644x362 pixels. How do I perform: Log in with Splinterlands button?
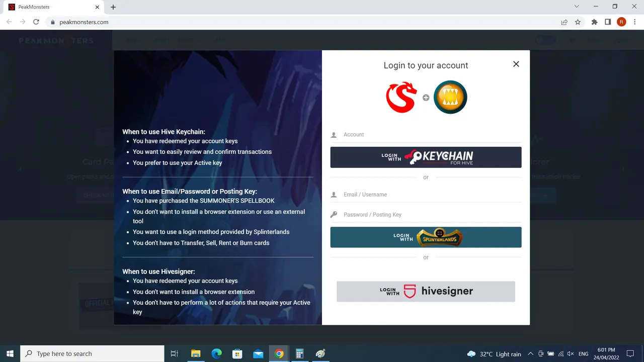coord(426,237)
